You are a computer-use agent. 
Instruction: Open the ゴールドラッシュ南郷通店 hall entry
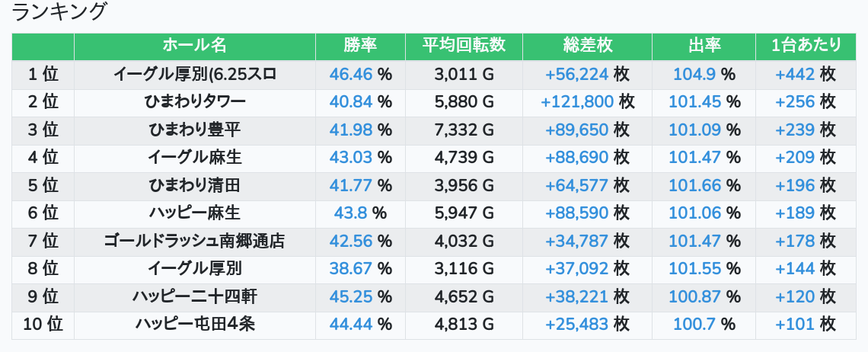tap(195, 242)
